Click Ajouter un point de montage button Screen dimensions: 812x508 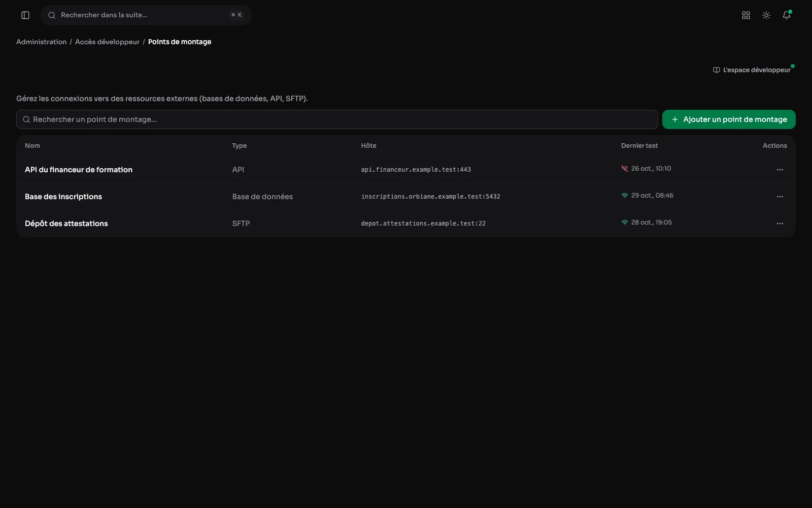(x=729, y=119)
